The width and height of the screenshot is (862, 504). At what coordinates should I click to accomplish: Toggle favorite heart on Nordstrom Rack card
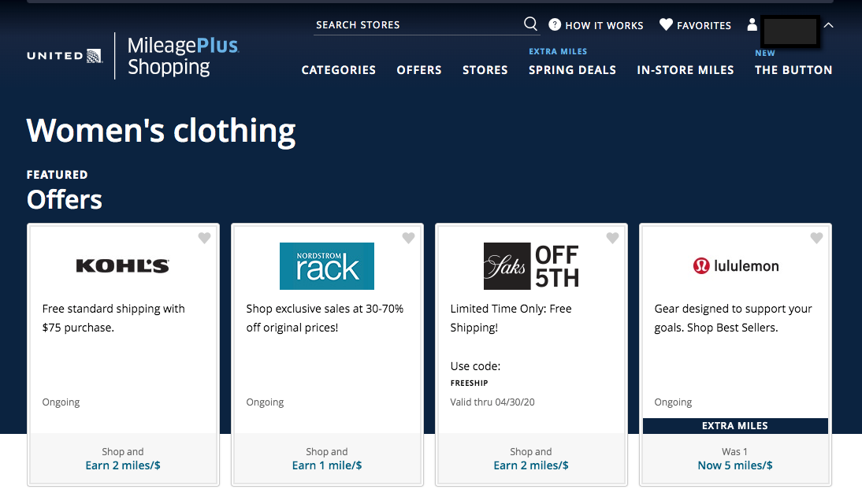coord(408,238)
